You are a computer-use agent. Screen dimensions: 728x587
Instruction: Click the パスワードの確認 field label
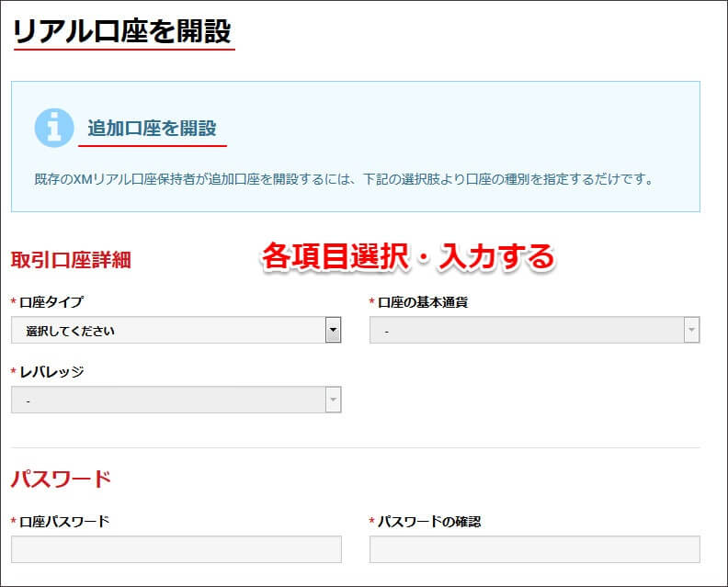pyautogui.click(x=429, y=522)
